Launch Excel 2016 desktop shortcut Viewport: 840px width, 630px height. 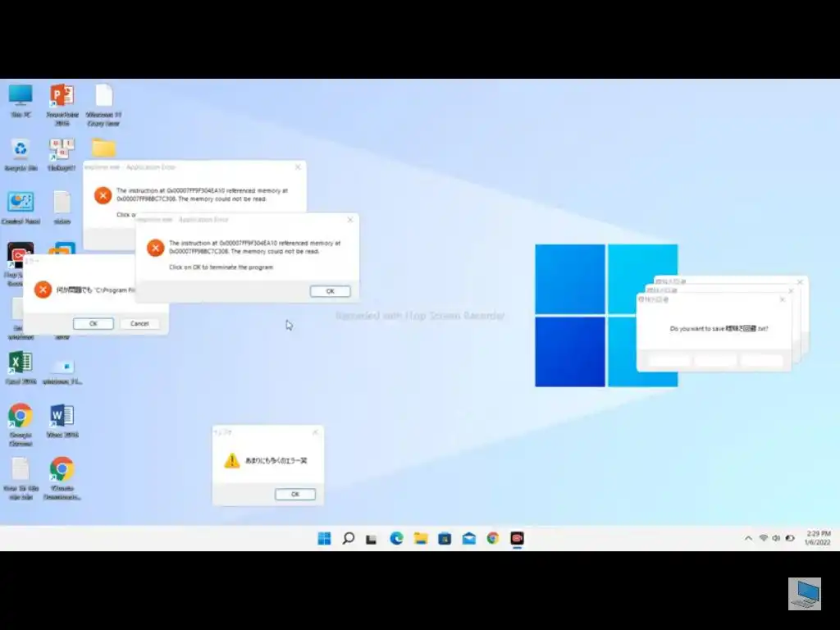tap(21, 367)
